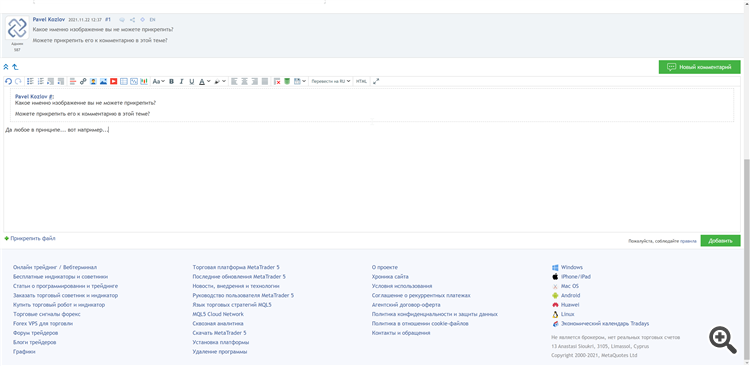750x366 pixels.
Task: Toggle underline formatting
Action: point(192,81)
